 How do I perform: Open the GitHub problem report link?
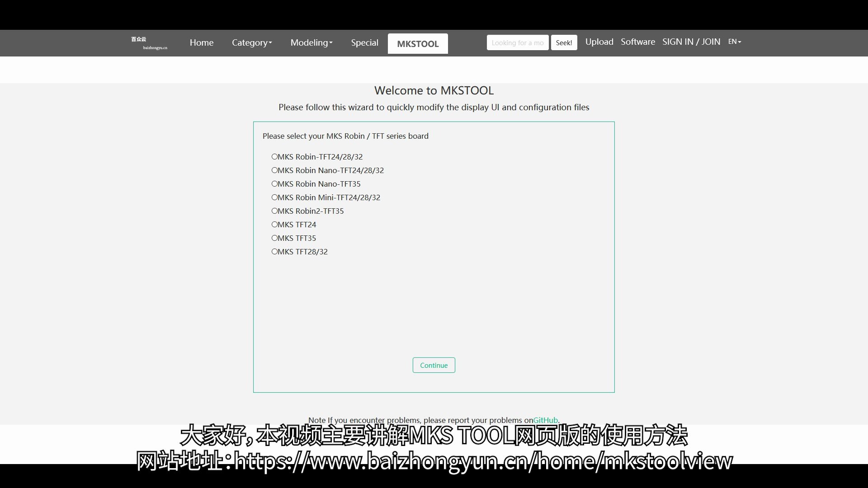coord(545,420)
